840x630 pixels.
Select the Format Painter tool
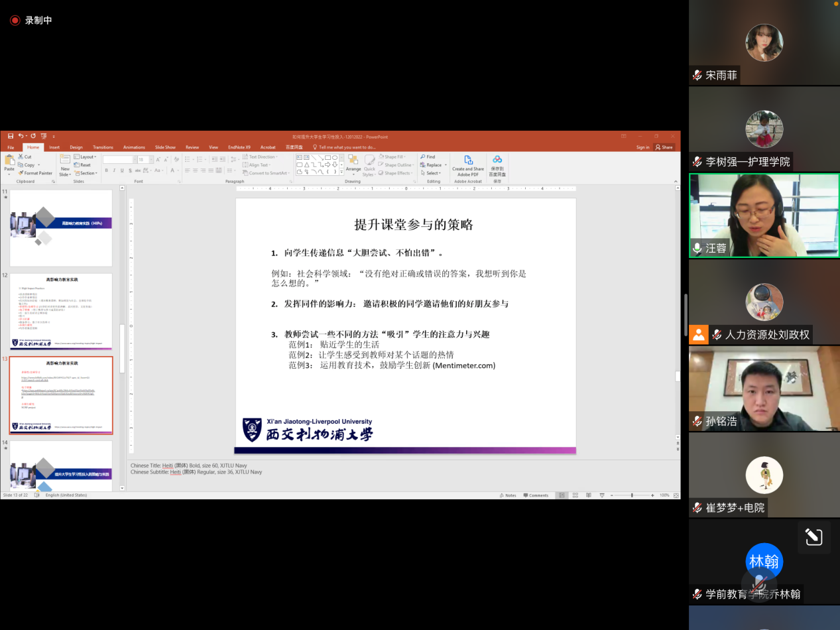point(36,173)
